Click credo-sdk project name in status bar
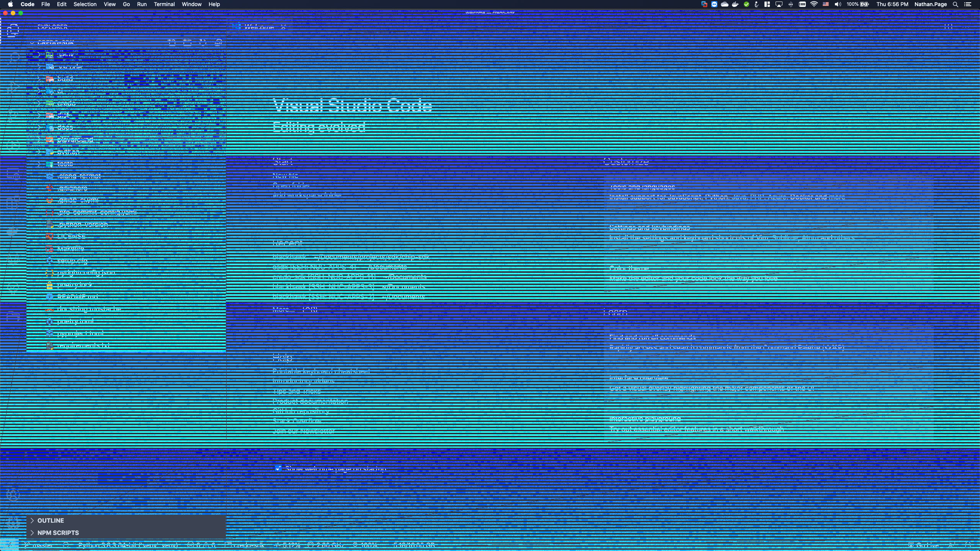The image size is (980, 551). coord(245,545)
